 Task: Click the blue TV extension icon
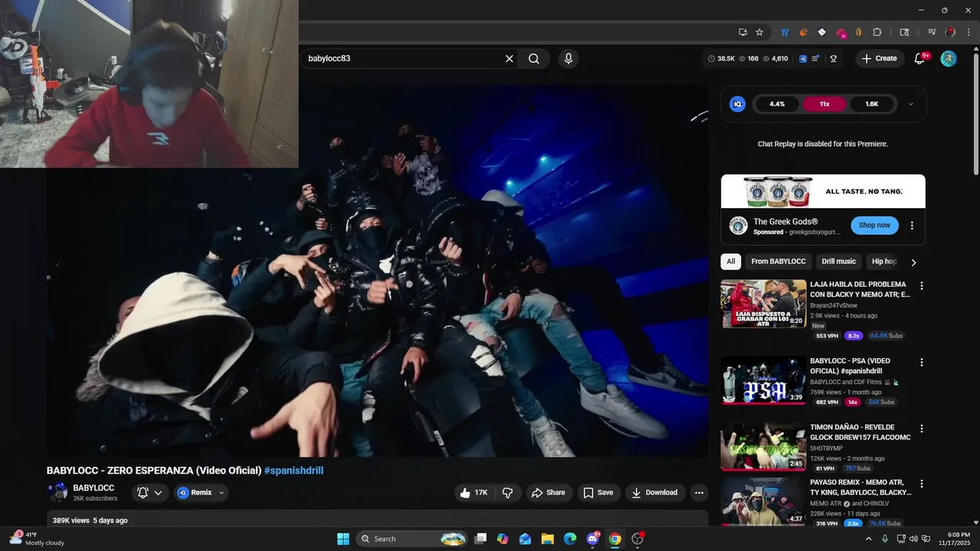click(785, 32)
